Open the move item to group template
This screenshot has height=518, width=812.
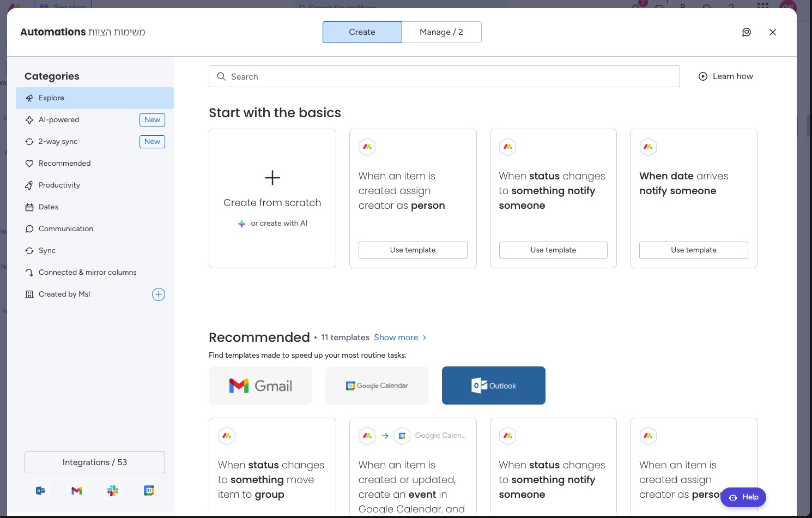pos(272,467)
